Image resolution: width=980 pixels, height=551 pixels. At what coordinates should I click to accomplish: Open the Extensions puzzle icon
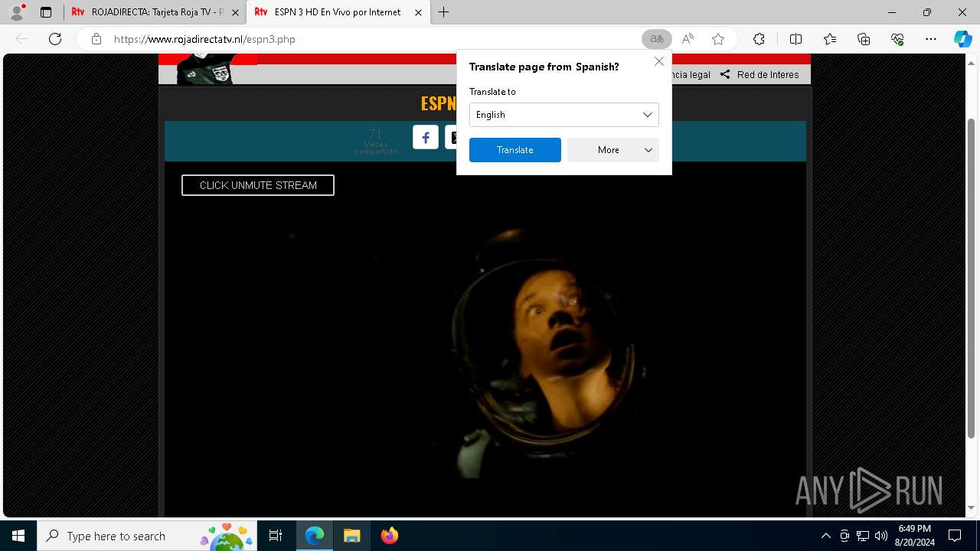coord(759,39)
